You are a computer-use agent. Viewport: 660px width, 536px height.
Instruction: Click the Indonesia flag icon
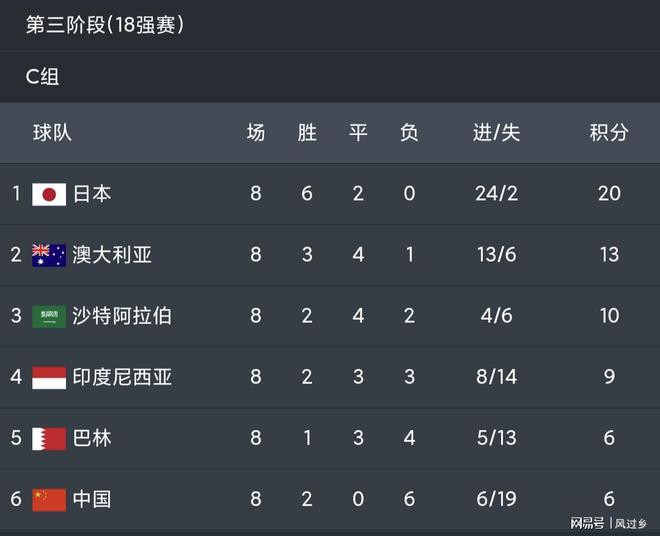click(x=49, y=377)
